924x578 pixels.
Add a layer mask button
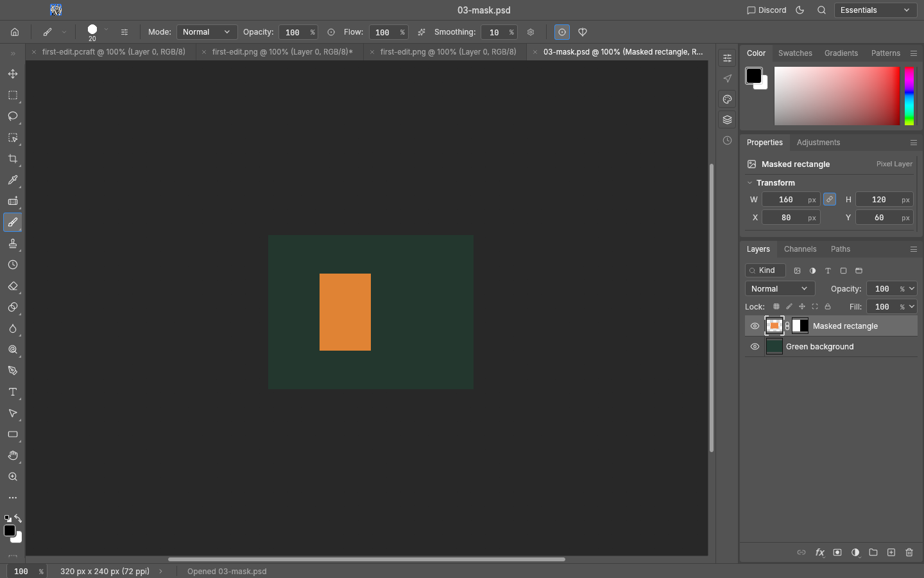[837, 552]
